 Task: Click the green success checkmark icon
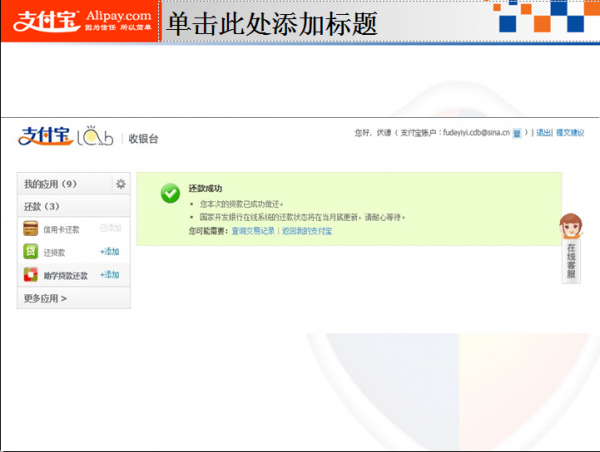[x=170, y=194]
